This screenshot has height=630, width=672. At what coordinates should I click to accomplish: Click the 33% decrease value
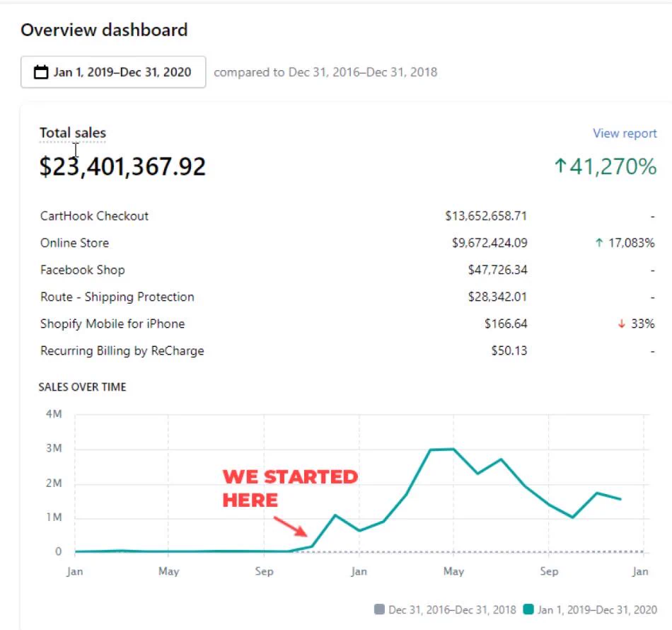(x=643, y=323)
